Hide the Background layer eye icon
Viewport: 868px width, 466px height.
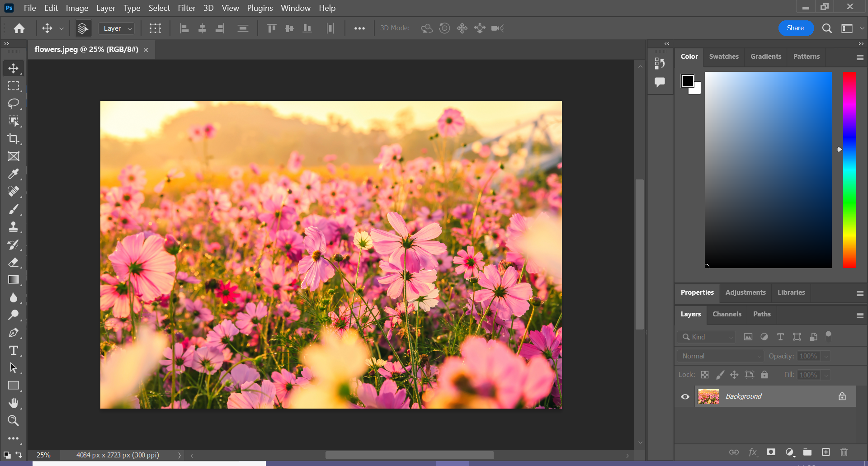(685, 397)
